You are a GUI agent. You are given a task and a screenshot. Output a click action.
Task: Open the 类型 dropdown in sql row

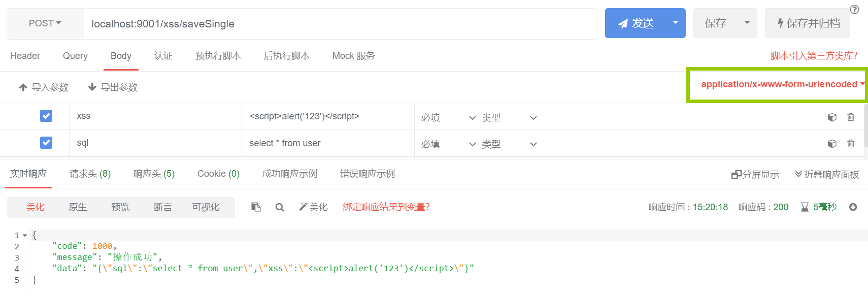click(509, 144)
